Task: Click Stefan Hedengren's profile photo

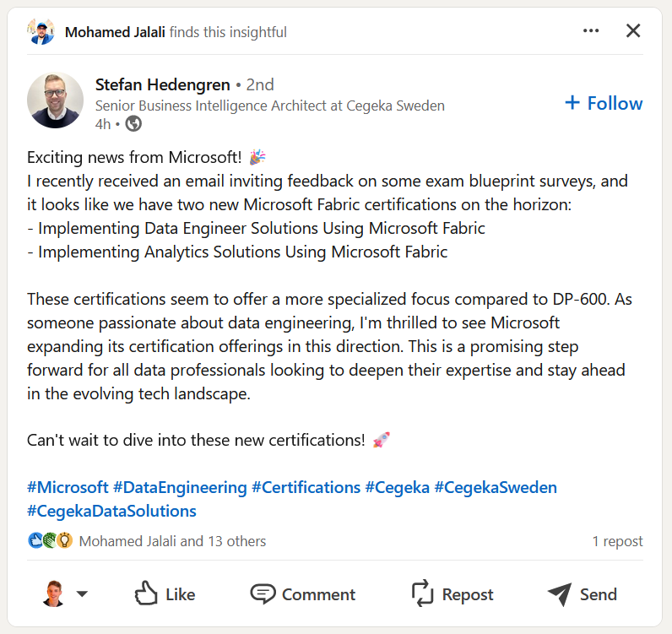Action: (56, 100)
